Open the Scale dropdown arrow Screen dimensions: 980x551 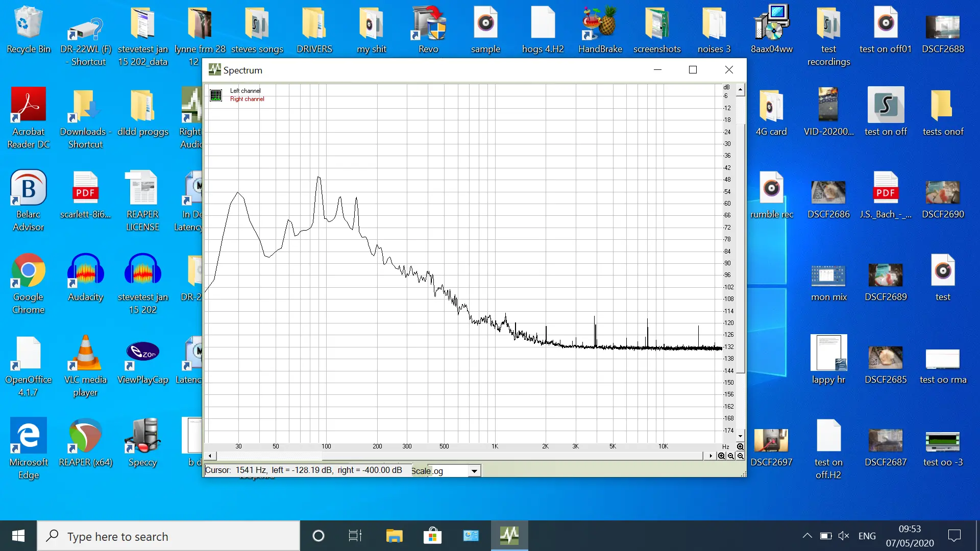click(x=474, y=471)
